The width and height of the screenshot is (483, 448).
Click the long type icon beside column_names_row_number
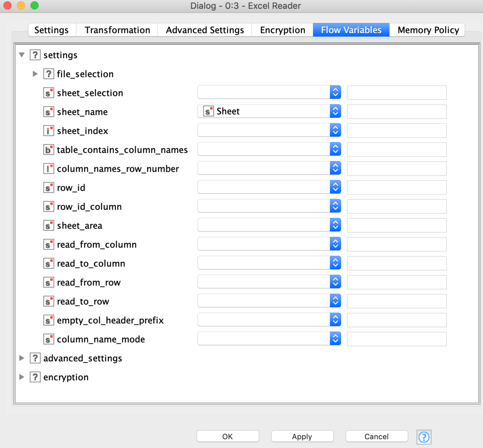click(x=49, y=169)
